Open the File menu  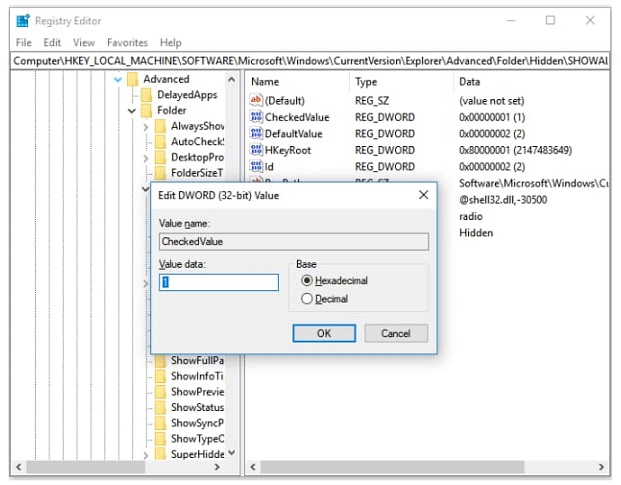pyautogui.click(x=24, y=42)
